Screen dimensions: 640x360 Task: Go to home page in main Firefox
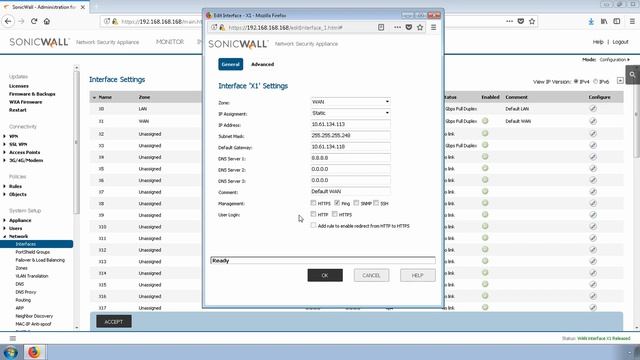tap(47, 21)
